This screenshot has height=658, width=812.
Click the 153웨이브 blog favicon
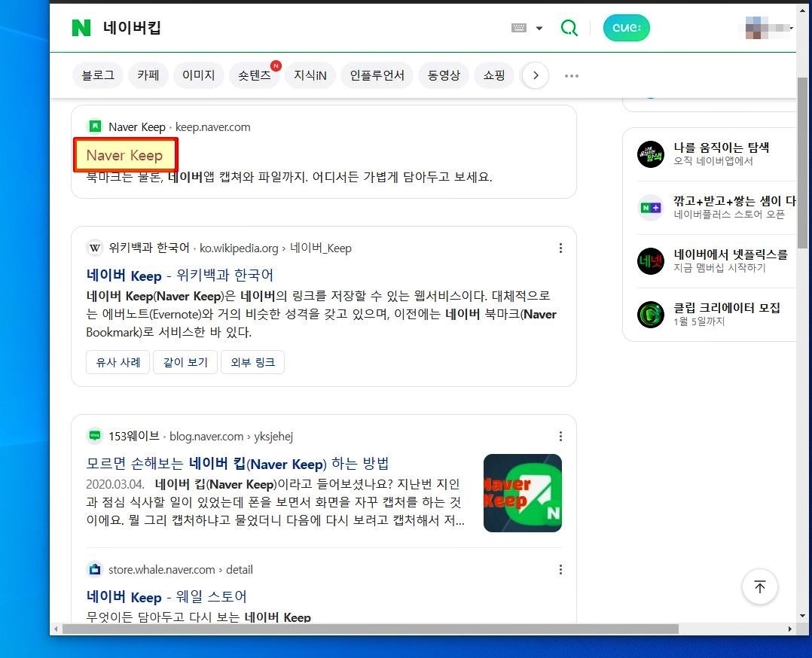tap(94, 436)
